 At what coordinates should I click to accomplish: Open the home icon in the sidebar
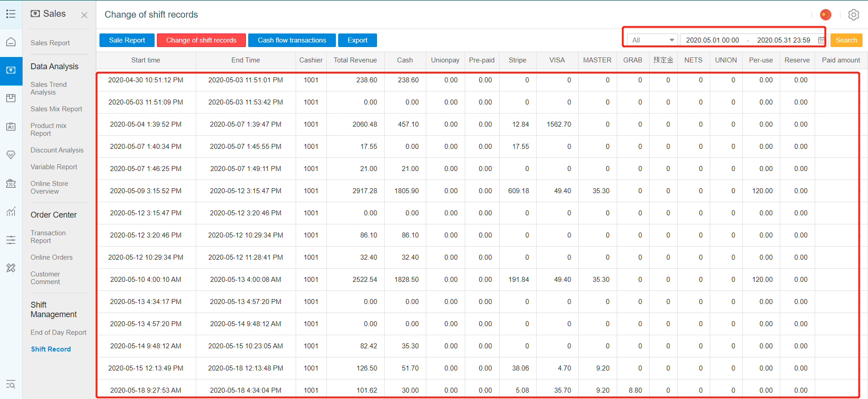point(11,42)
